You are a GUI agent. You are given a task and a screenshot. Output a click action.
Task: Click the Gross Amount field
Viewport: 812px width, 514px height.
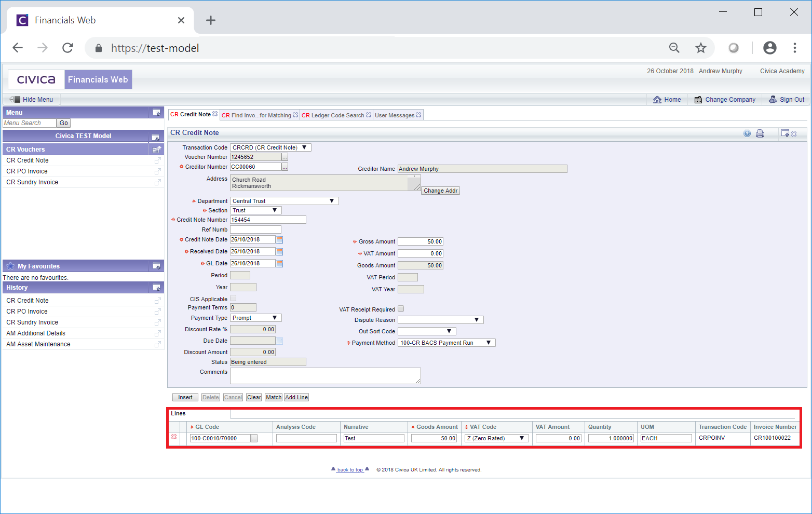click(x=421, y=241)
